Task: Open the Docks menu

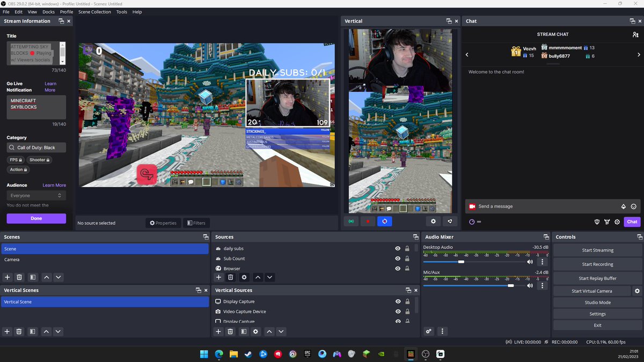Action: 49,12
